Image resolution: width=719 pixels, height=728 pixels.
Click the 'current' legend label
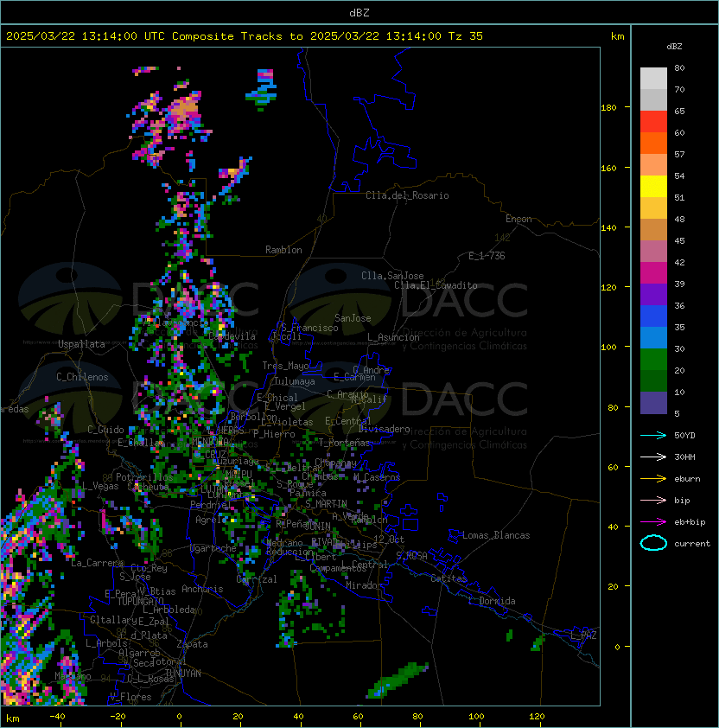[692, 544]
